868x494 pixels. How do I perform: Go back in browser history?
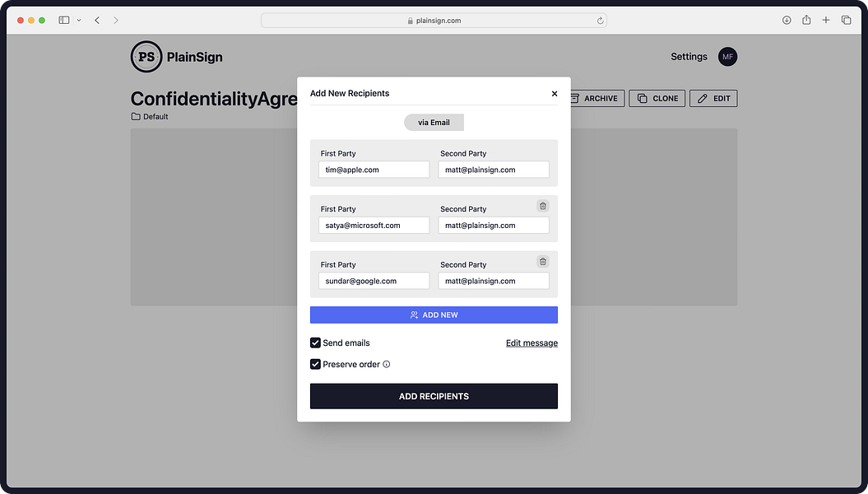pos(97,20)
